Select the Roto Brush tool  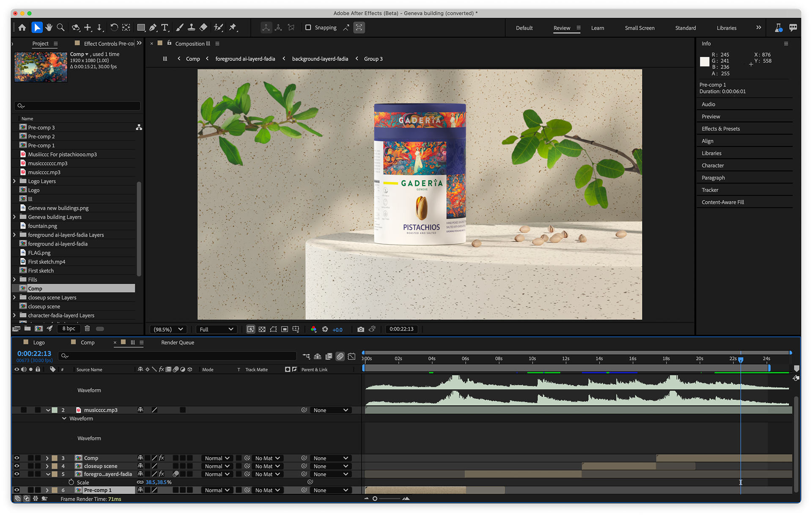218,28
